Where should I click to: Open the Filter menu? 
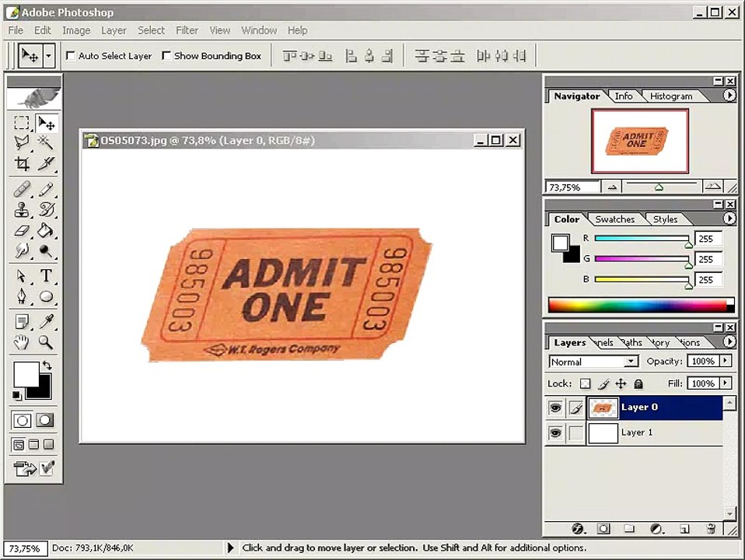click(187, 30)
